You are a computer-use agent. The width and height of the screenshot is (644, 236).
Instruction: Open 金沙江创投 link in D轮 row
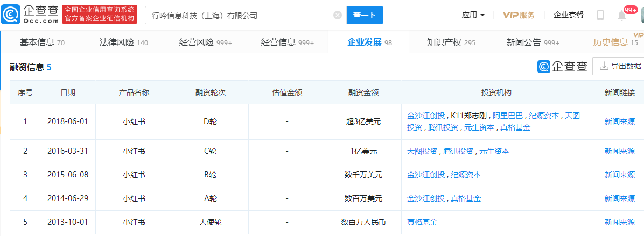pos(426,116)
